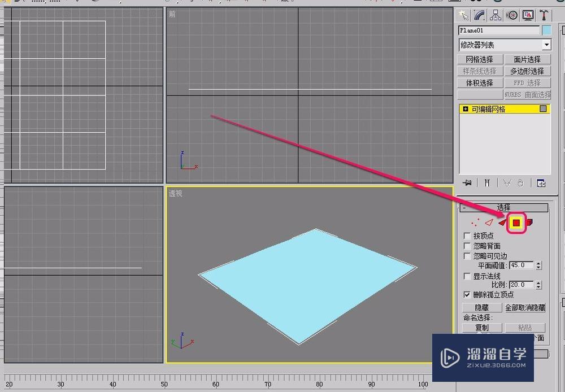The height and width of the screenshot is (392, 565).
Task: Toggle 按顶点 checkbox
Action: point(467,236)
